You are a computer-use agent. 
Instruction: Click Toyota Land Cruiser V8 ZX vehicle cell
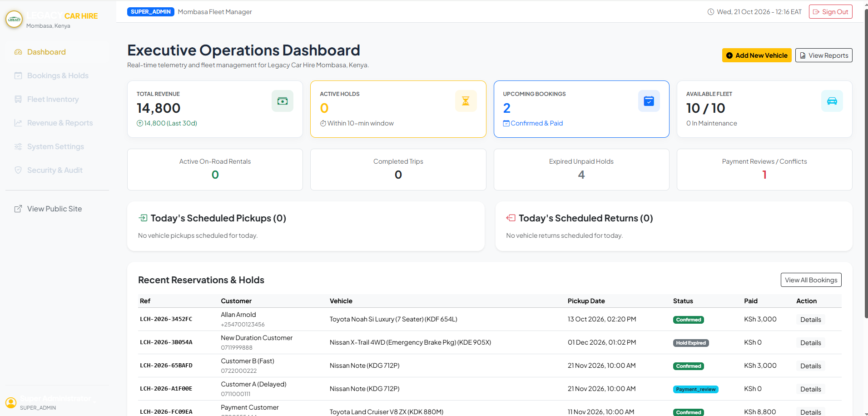[387, 412]
